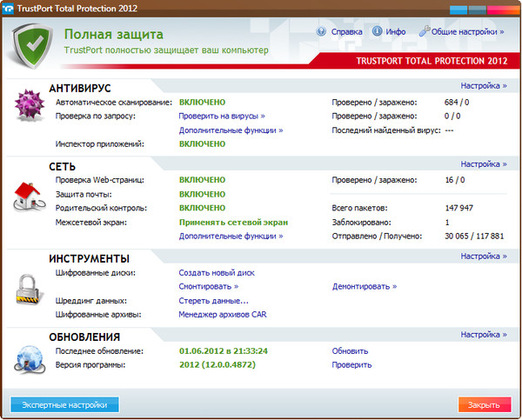Viewport: 522px width, 420px height.
Task: Click the Справка help question-mark icon
Action: 321,31
